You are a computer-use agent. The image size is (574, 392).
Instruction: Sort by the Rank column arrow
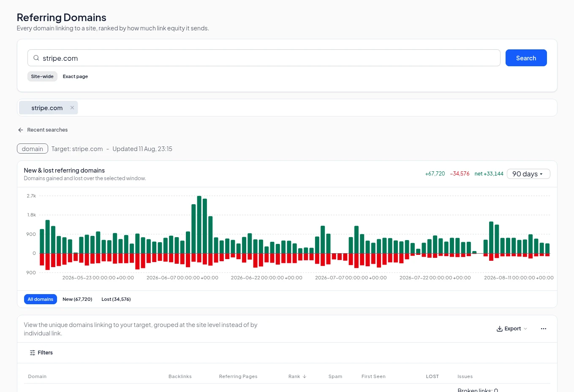pos(305,376)
